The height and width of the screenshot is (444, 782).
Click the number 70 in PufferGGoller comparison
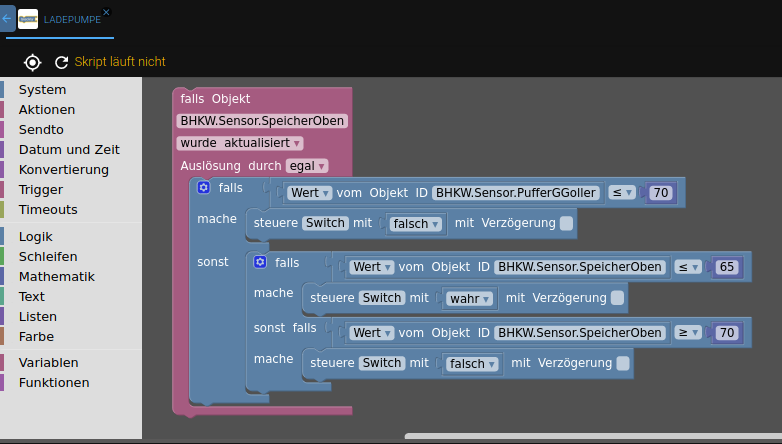point(661,193)
